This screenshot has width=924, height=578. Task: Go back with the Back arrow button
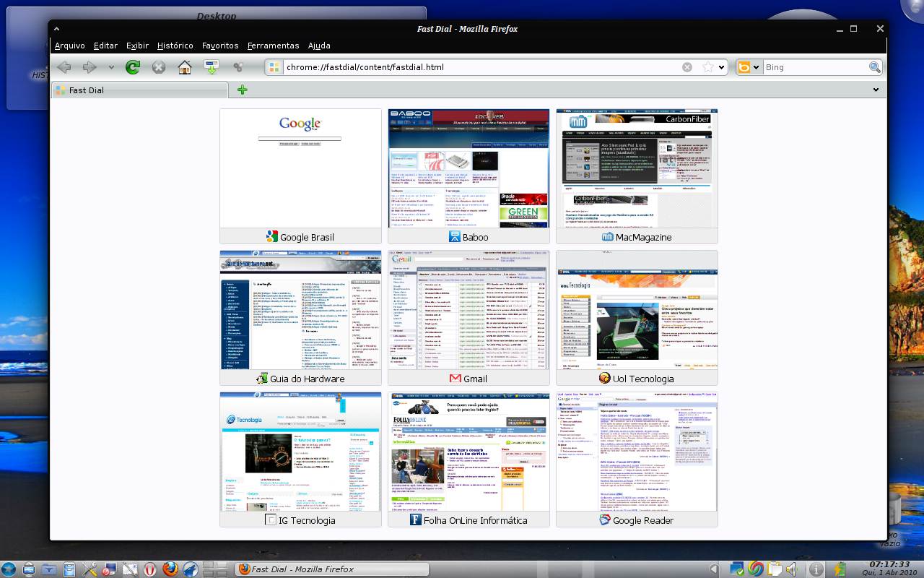pos(64,67)
